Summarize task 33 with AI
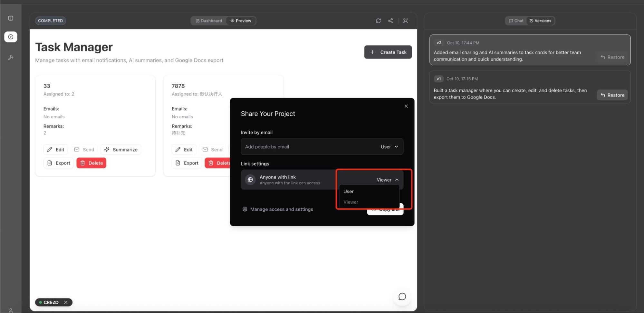The height and width of the screenshot is (313, 644). pyautogui.click(x=121, y=150)
